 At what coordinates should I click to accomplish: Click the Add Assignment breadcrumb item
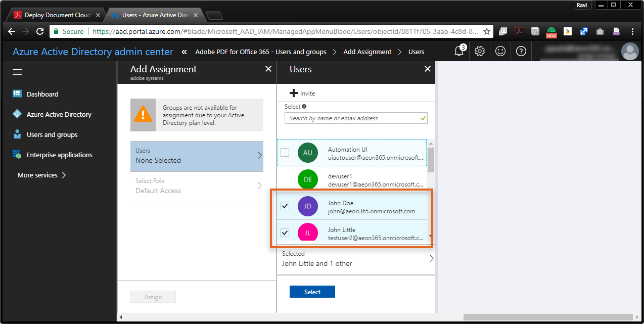pyautogui.click(x=367, y=51)
